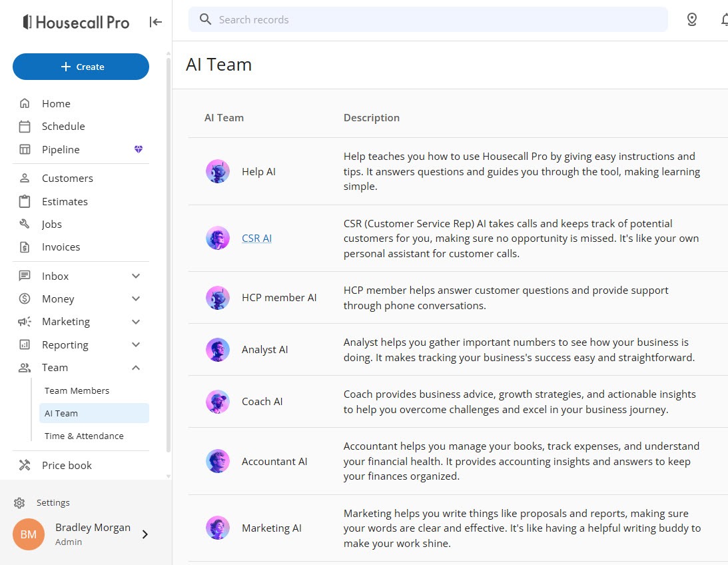Click the Coach AI name
Viewport: 728px width, 565px height.
click(262, 402)
